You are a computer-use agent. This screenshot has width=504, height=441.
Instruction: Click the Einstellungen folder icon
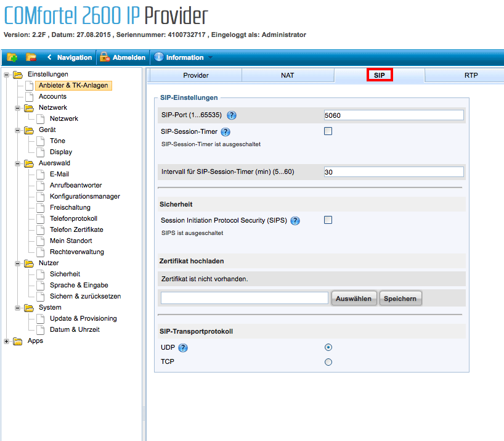(18, 75)
